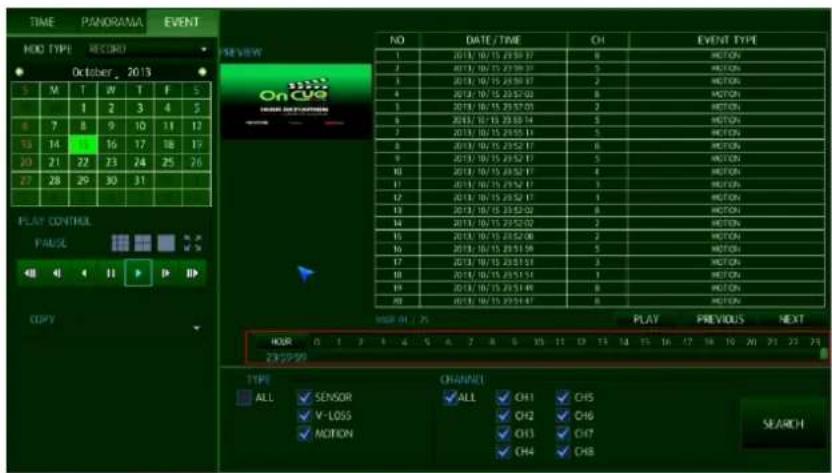This screenshot has width=832, height=473.
Task: Jump to hour 10 on the timeline
Action: coord(539,342)
